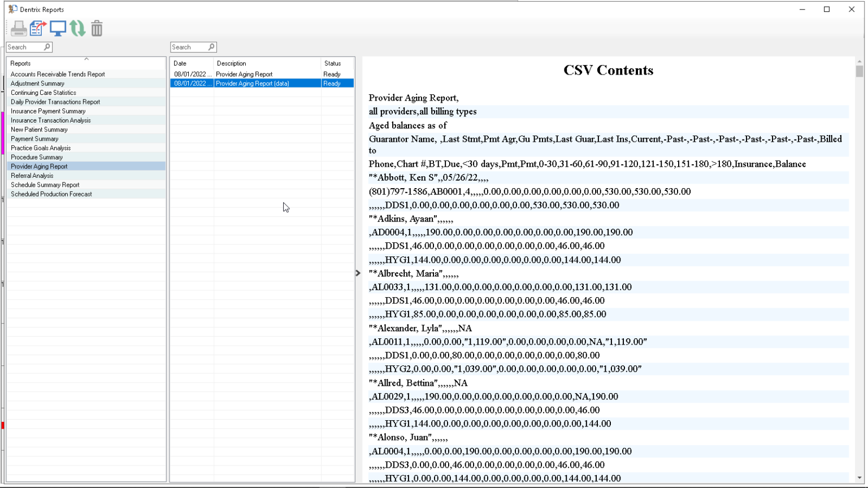Click the magnifier in the report jobs search box

click(x=211, y=47)
